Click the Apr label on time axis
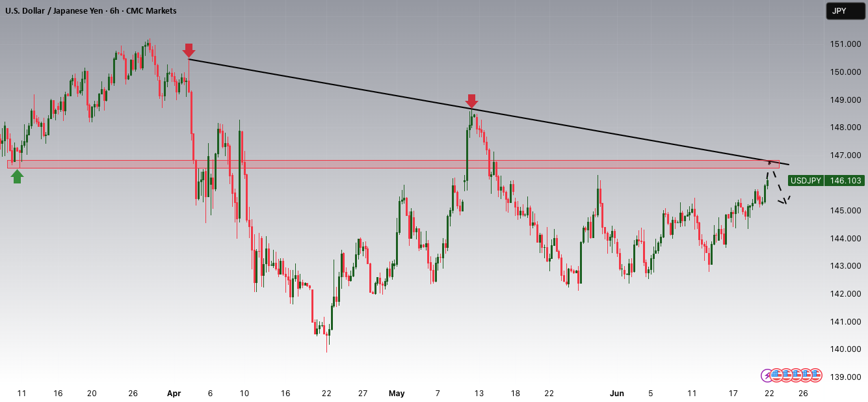 tap(174, 394)
